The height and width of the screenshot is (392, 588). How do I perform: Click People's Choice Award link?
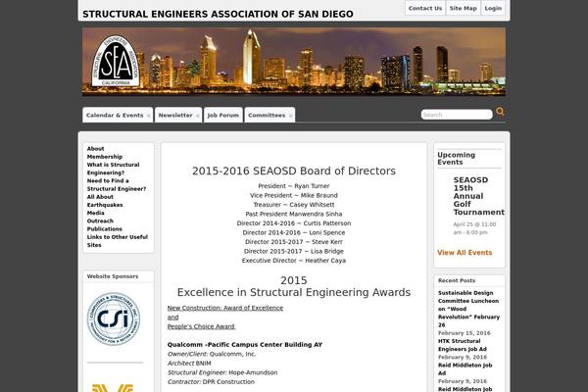[201, 326]
